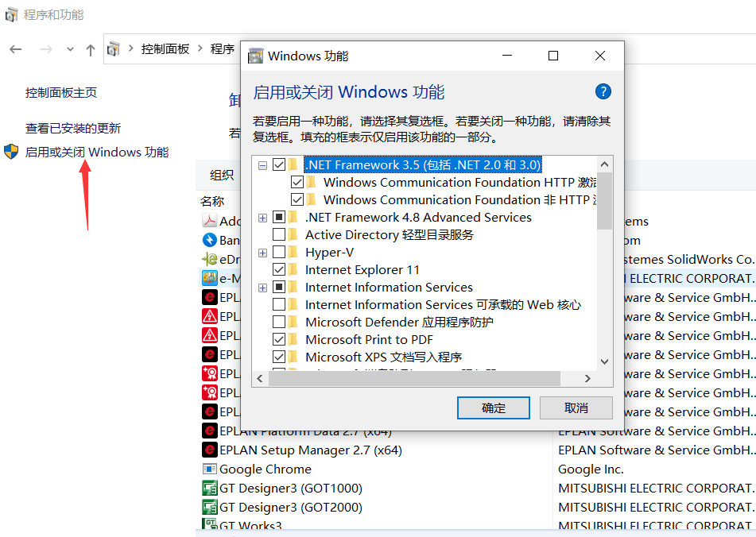Go back with the back arrow
756x537 pixels.
point(16,49)
